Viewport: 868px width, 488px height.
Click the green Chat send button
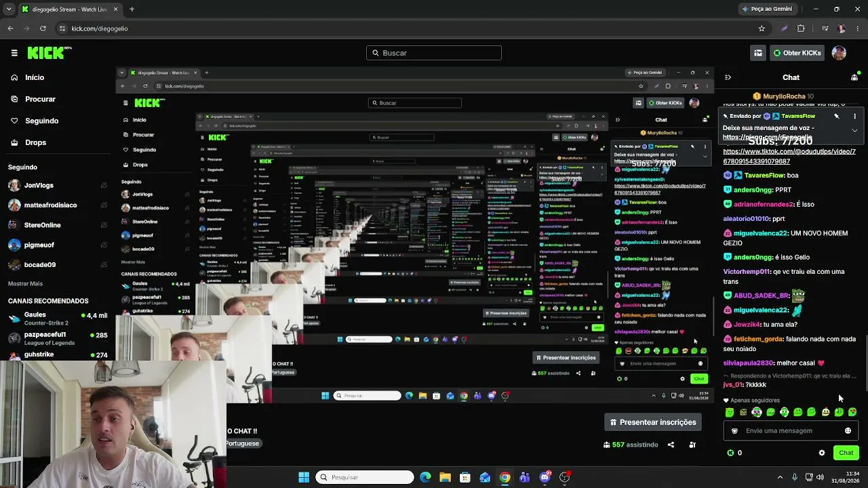pos(846,453)
